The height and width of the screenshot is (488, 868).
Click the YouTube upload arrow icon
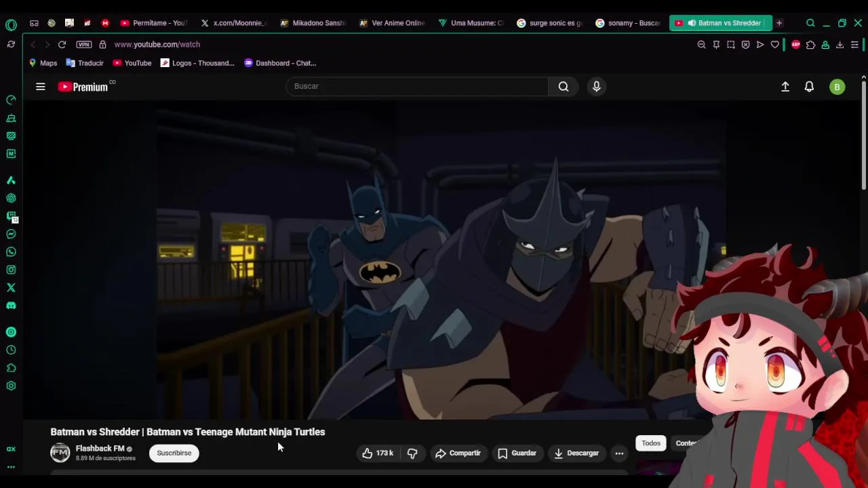[x=785, y=87]
